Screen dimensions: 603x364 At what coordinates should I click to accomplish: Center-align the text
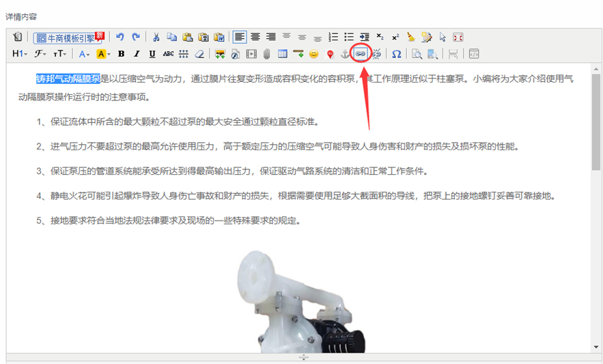(255, 37)
